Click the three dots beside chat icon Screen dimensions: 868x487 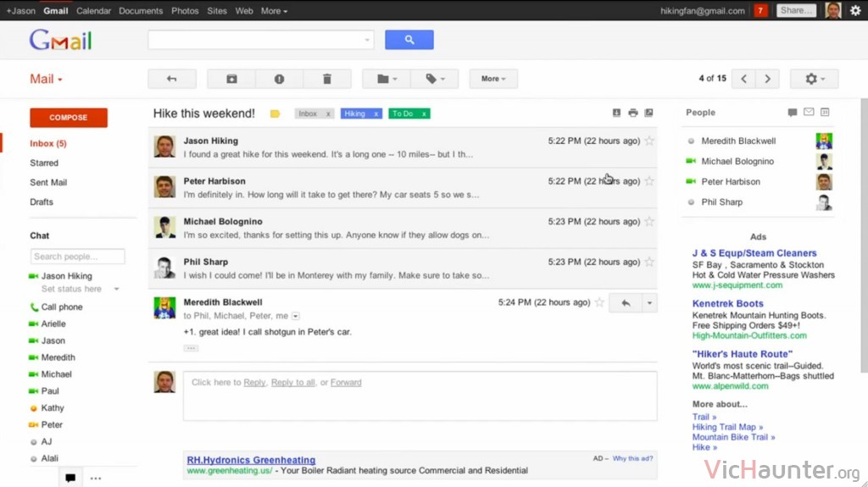click(96, 479)
